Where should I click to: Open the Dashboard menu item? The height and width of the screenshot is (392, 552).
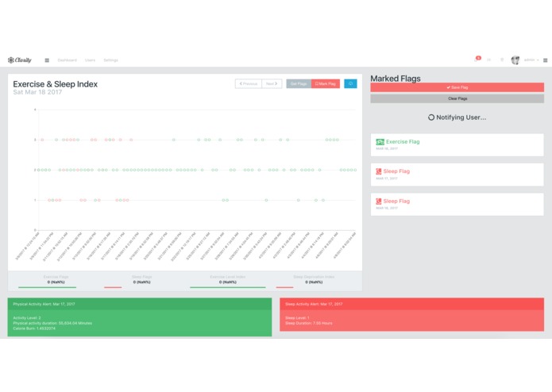pos(67,60)
